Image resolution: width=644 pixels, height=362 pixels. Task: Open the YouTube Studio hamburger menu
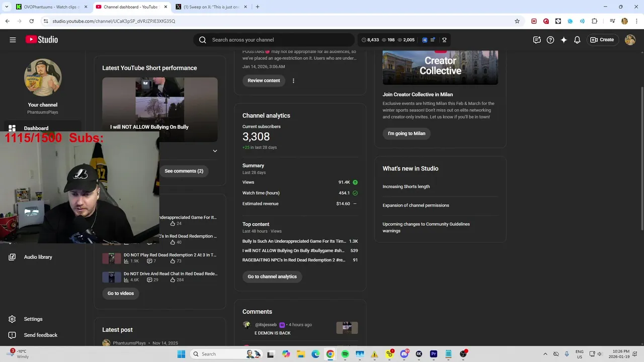tap(13, 40)
